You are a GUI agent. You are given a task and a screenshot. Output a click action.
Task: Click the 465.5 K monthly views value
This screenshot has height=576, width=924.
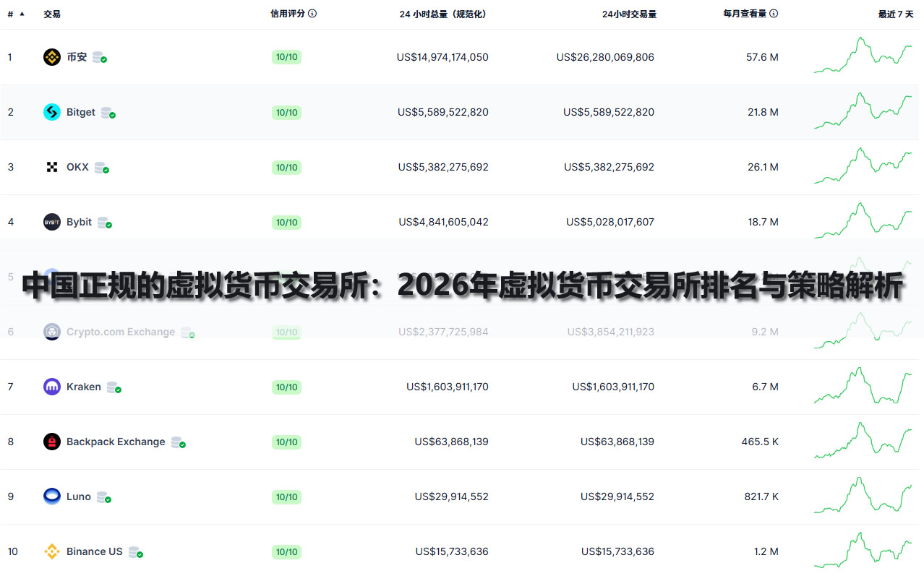point(760,442)
